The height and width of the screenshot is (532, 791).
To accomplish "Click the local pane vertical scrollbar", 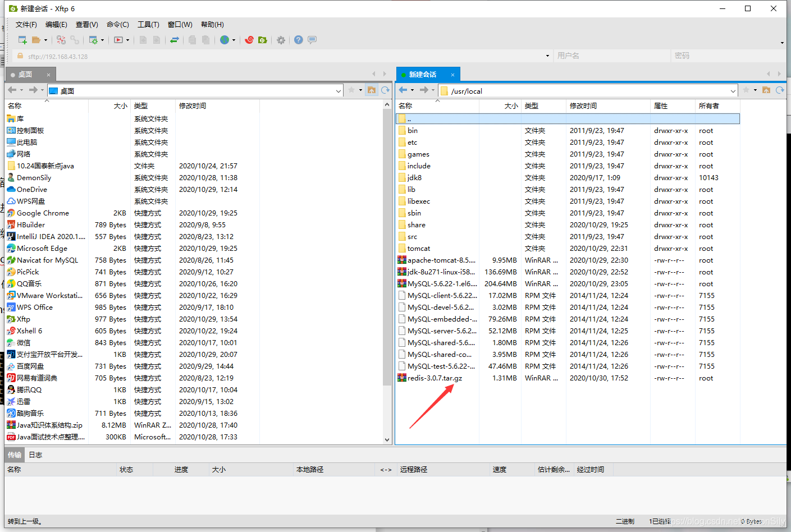I will coord(387,247).
